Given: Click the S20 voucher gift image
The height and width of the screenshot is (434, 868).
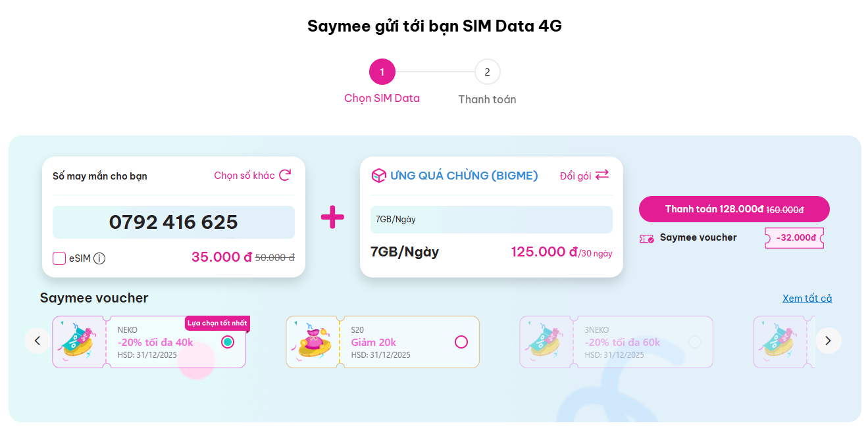Looking at the screenshot, I should pyautogui.click(x=313, y=342).
